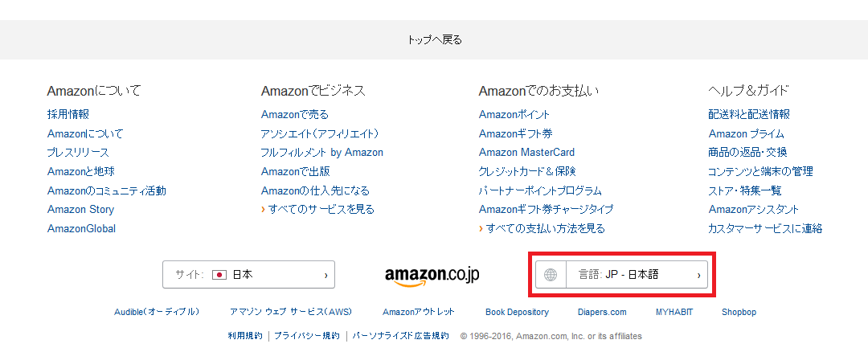Open Amazonポイント link
Viewport: 868px width, 348px height.
click(514, 115)
